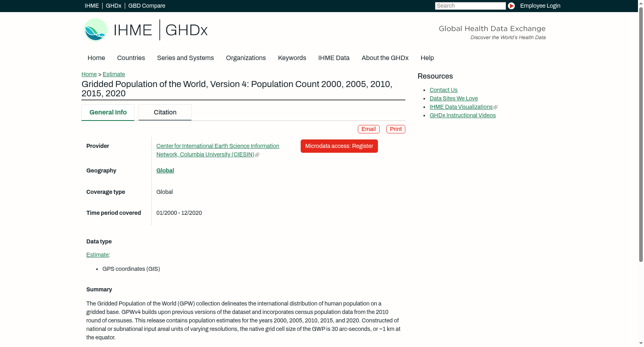Click the Search input field

pyautogui.click(x=470, y=6)
